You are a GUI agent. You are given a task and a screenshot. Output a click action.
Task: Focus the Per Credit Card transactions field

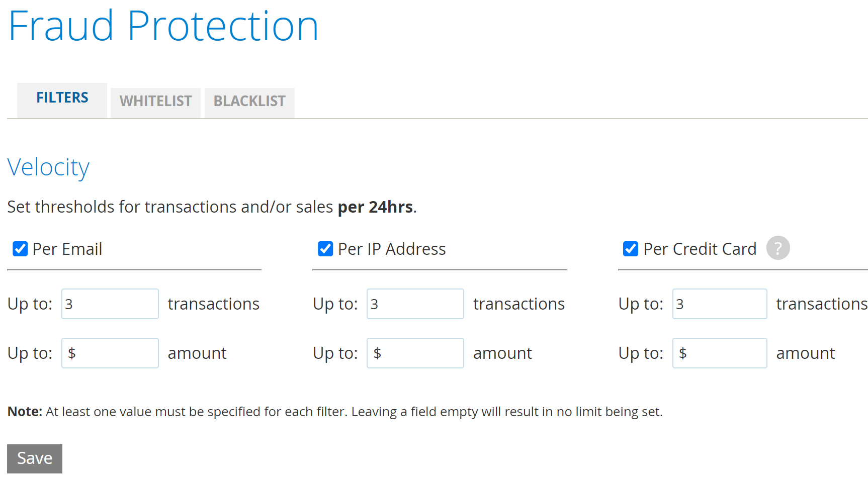720,304
